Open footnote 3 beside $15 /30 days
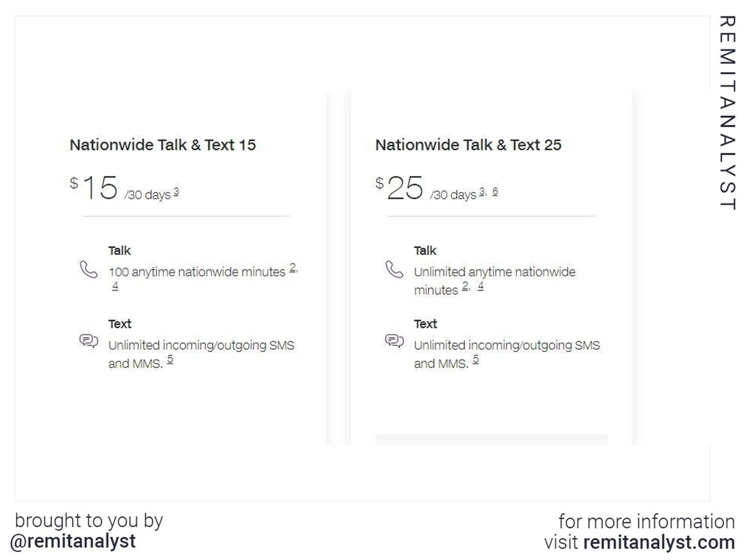The width and height of the screenshot is (747, 560). coord(176,192)
